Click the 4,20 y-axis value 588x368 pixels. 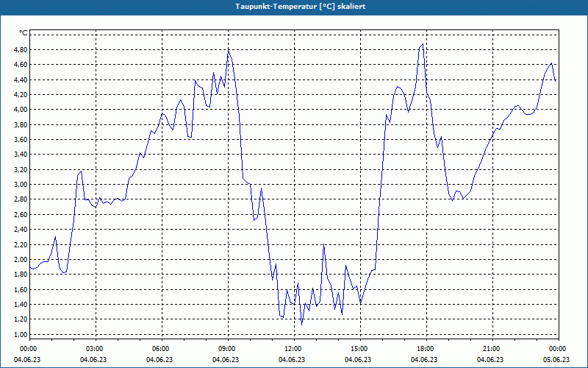click(21, 95)
